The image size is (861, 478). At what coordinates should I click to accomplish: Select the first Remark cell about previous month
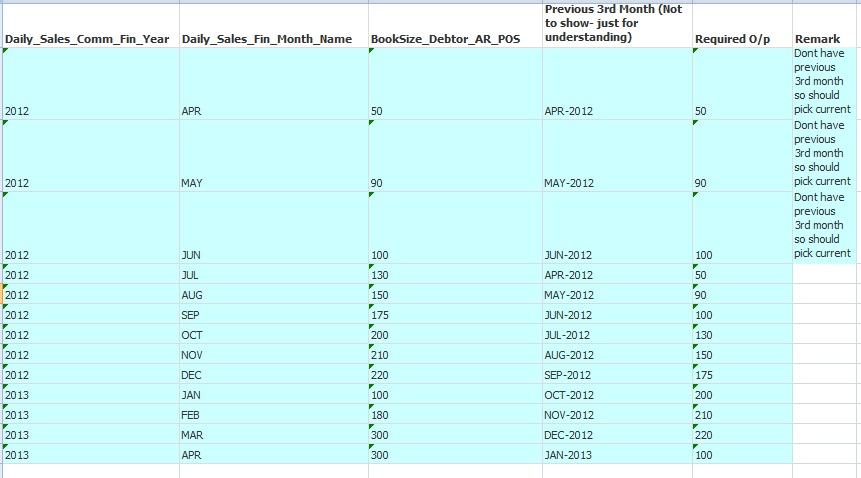pos(826,83)
